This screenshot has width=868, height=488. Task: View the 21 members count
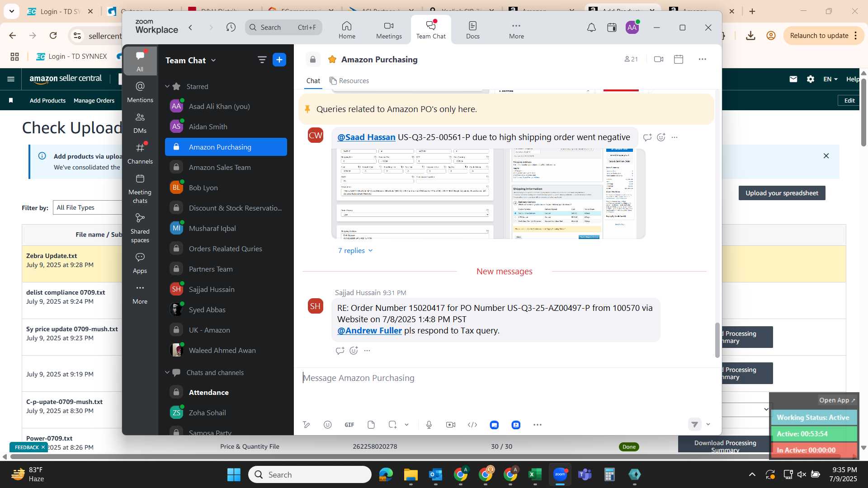pos(631,59)
